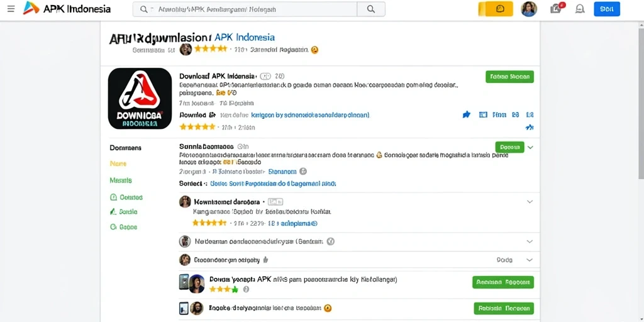Viewport: 644px width, 322px height.
Task: Open the red-badged inbox icon
Action: pos(557,8)
